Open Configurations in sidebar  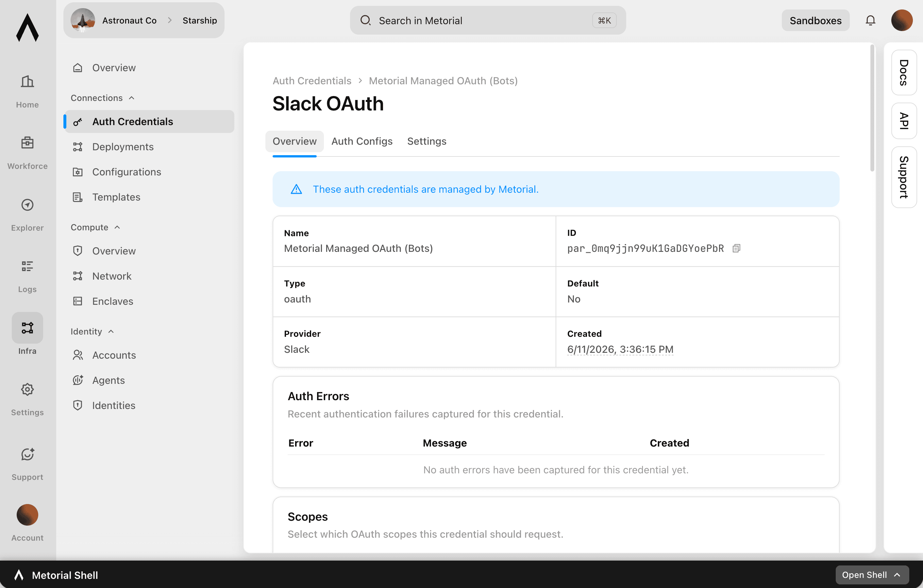(149, 172)
